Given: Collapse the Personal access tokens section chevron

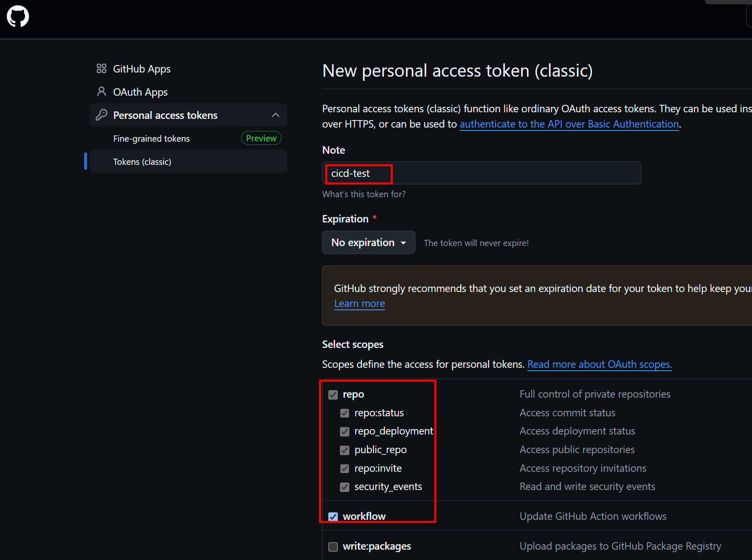Looking at the screenshot, I should tap(276, 115).
